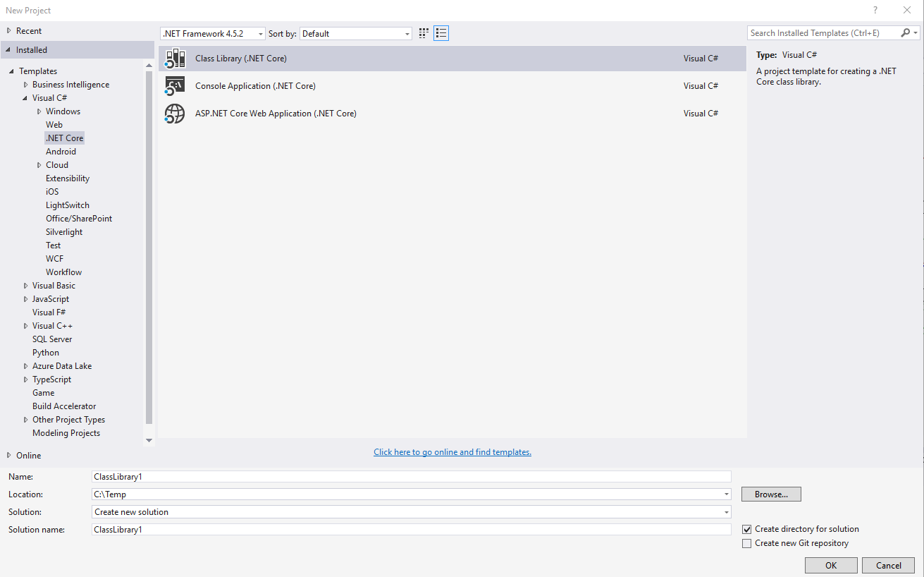Select the Android template category
Viewport: 924px width, 577px height.
(x=61, y=152)
